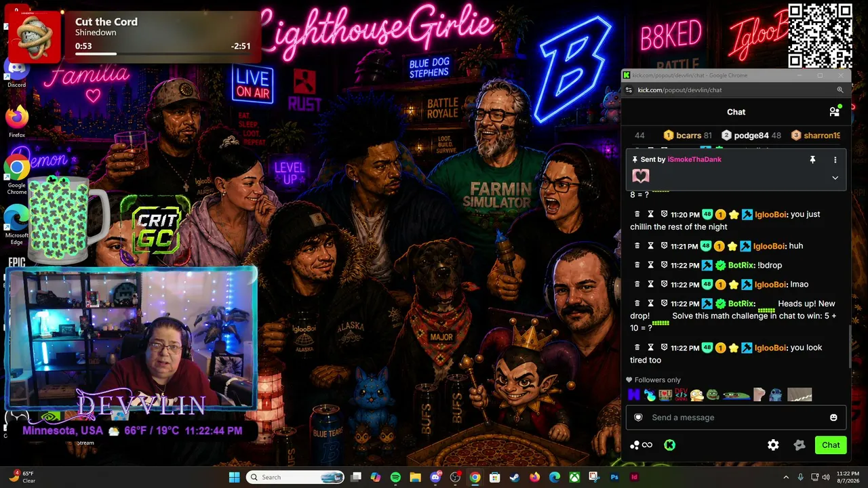Expand the pinned message chevron

coord(835,178)
